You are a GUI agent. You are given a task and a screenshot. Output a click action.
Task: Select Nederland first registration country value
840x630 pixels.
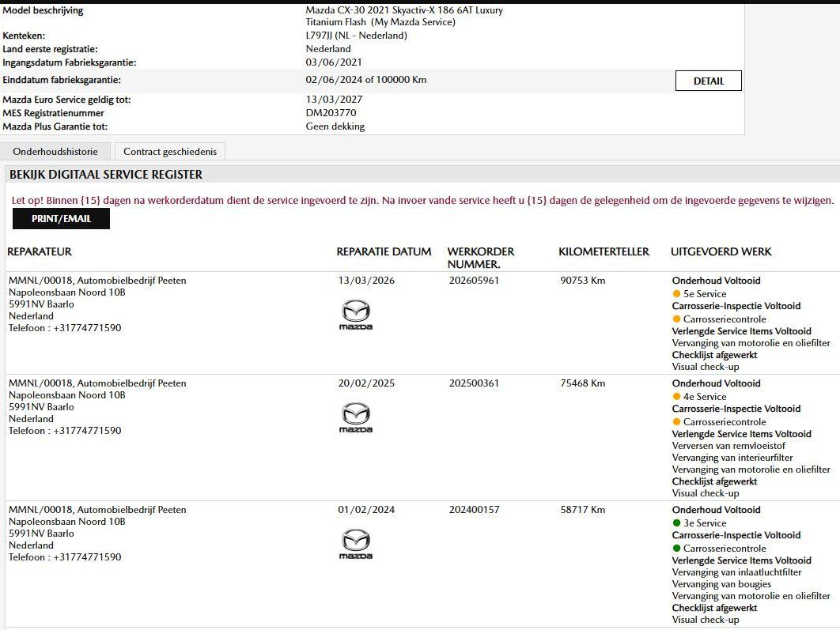[x=328, y=49]
